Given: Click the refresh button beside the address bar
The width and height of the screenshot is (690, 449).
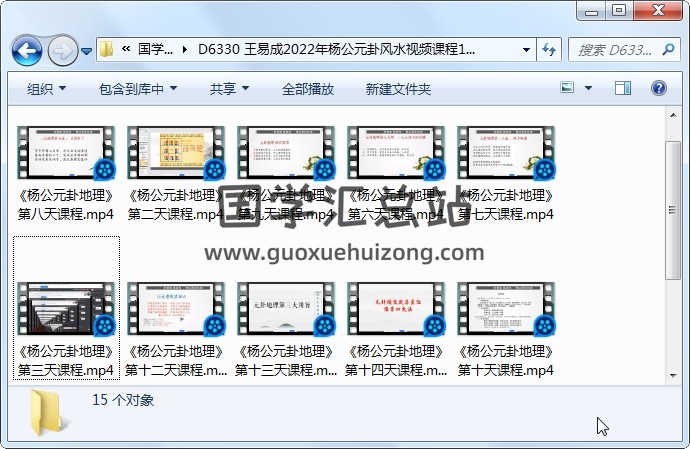Looking at the screenshot, I should 549,49.
